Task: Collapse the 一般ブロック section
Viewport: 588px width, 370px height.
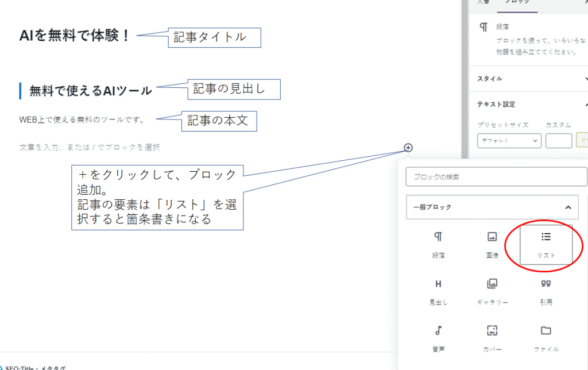Action: click(x=568, y=207)
